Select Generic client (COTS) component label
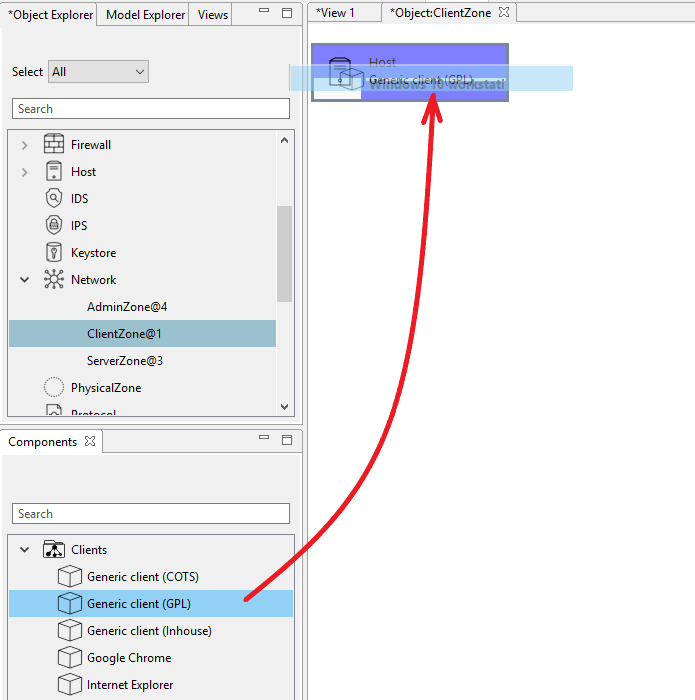This screenshot has height=700, width=695. [x=143, y=576]
